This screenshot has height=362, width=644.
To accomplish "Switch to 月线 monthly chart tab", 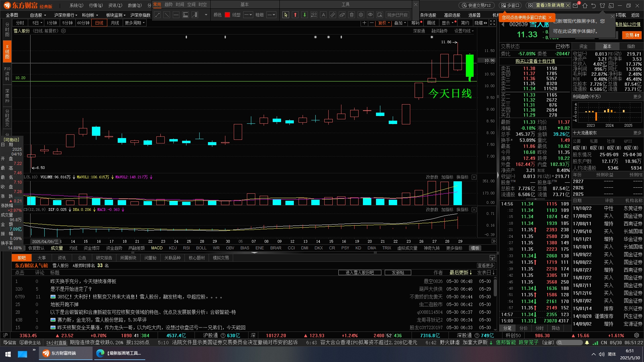I will [115, 23].
